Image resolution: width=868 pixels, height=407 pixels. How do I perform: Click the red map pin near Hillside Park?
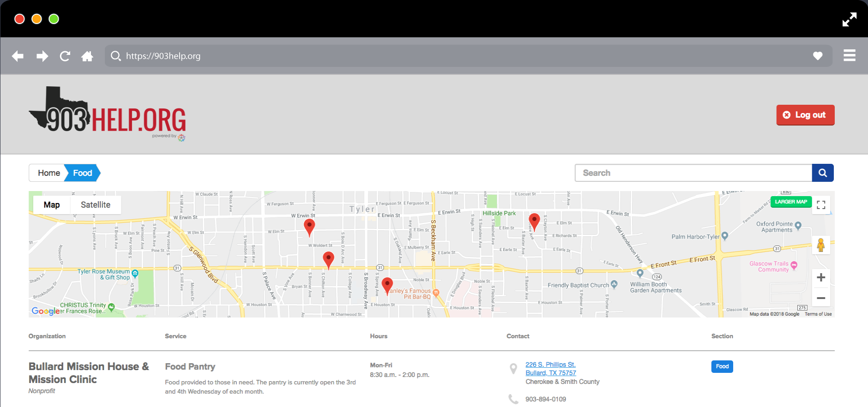(x=534, y=221)
